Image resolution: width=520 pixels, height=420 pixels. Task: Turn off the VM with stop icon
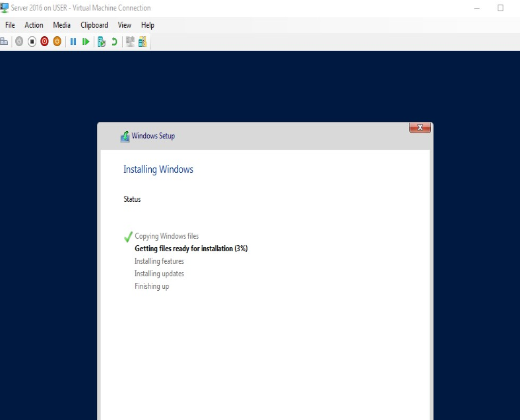32,42
